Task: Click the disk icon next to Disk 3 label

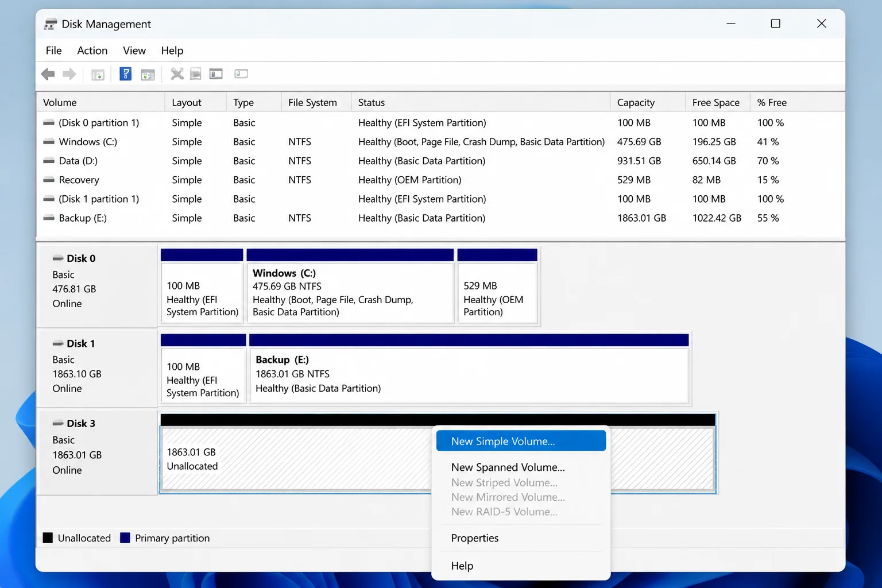Action: [58, 423]
